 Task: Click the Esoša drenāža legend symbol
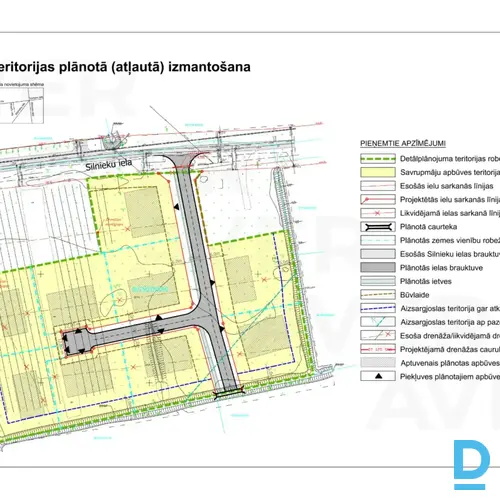tap(378, 336)
